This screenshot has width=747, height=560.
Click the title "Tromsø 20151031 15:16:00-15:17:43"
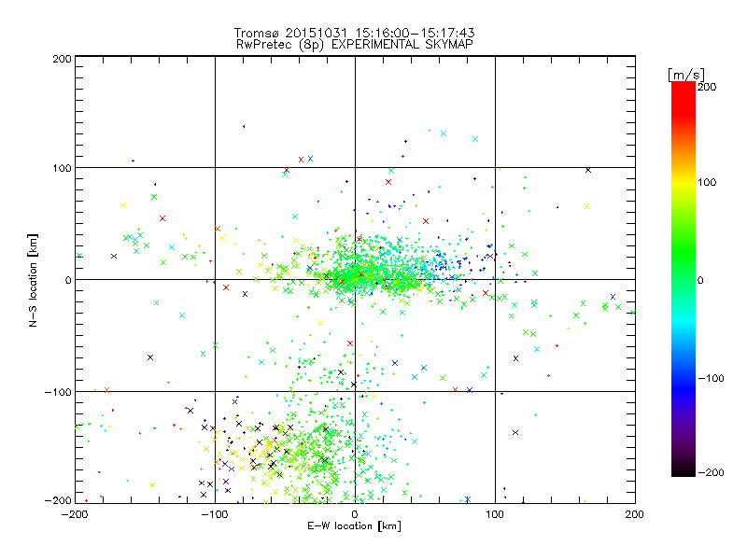[x=354, y=33]
